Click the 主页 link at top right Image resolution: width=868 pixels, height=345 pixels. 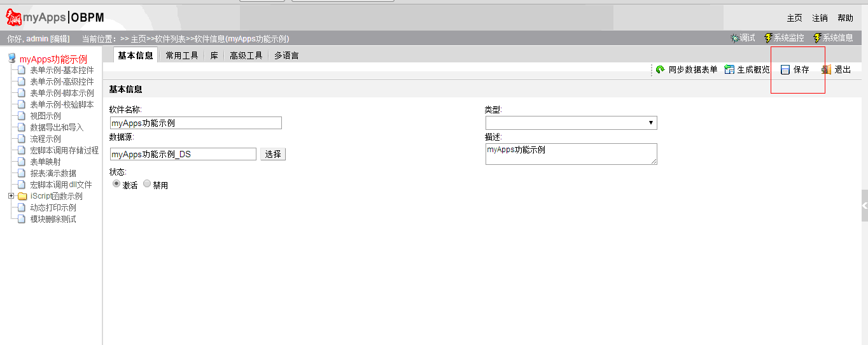click(794, 18)
